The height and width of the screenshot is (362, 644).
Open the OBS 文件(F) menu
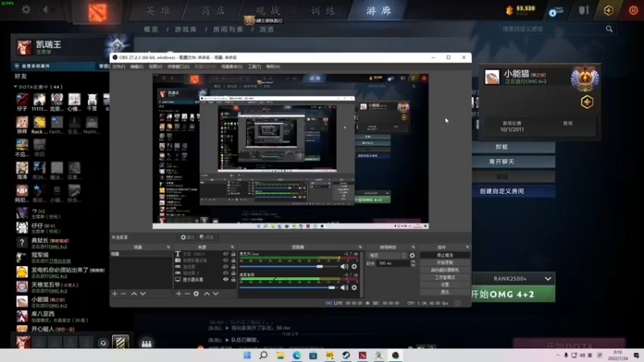tap(118, 67)
